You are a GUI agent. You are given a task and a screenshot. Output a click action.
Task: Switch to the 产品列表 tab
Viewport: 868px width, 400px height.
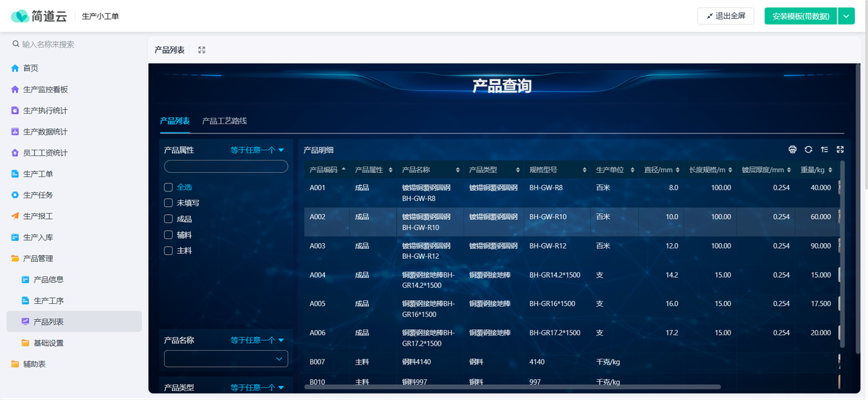click(x=174, y=121)
